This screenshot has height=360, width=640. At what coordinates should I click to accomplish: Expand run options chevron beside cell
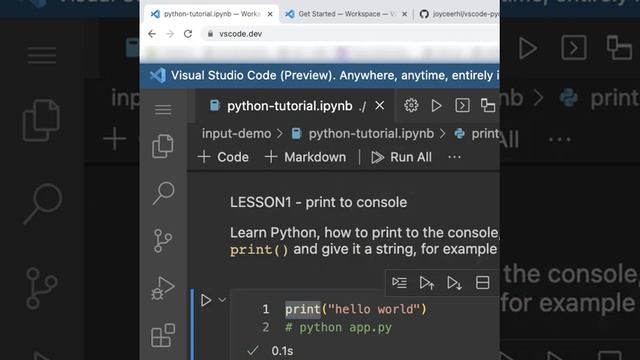tap(222, 300)
